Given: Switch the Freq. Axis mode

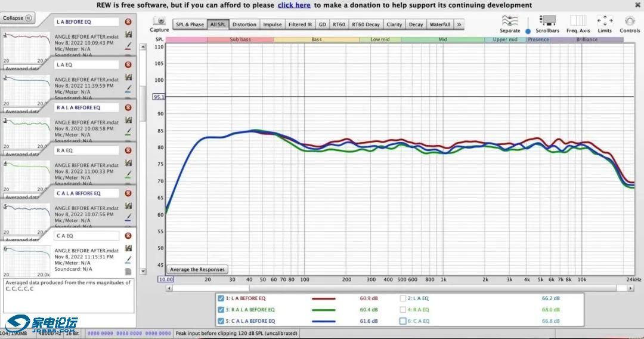Looking at the screenshot, I should coord(578,24).
